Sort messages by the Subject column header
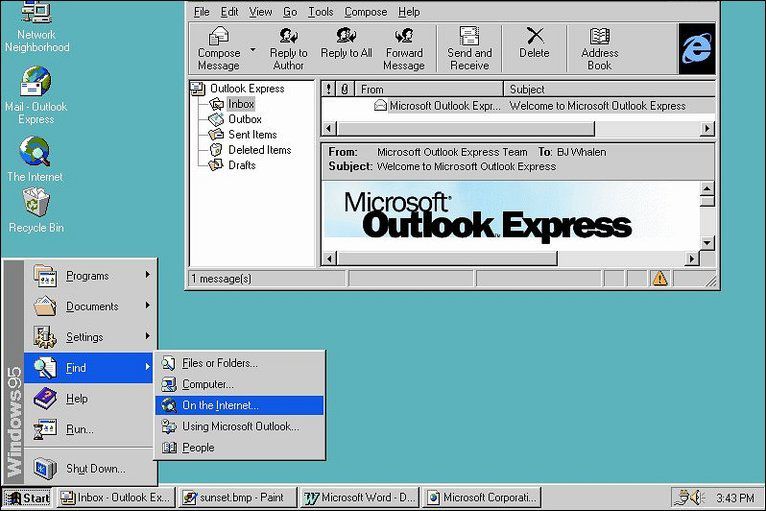The width and height of the screenshot is (766, 511). click(x=609, y=89)
